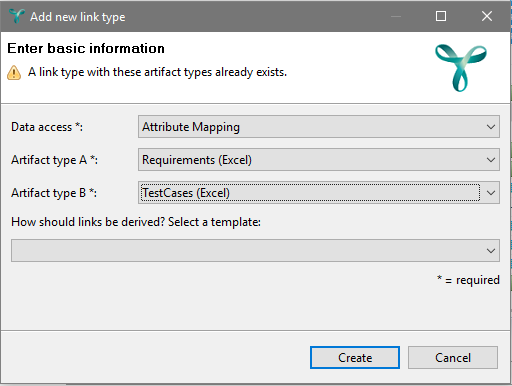Click the 'Data access *:' label
The width and height of the screenshot is (512, 386).
click(x=47, y=127)
